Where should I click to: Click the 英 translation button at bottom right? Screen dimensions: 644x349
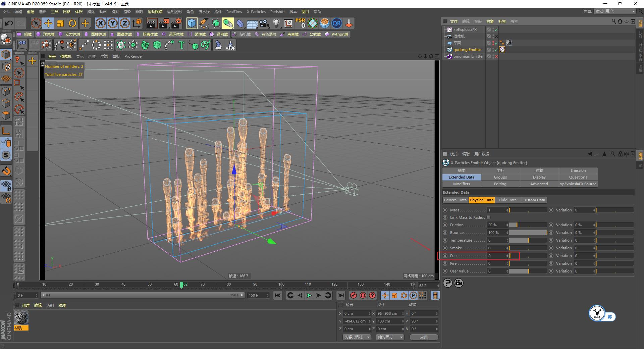pos(609,317)
